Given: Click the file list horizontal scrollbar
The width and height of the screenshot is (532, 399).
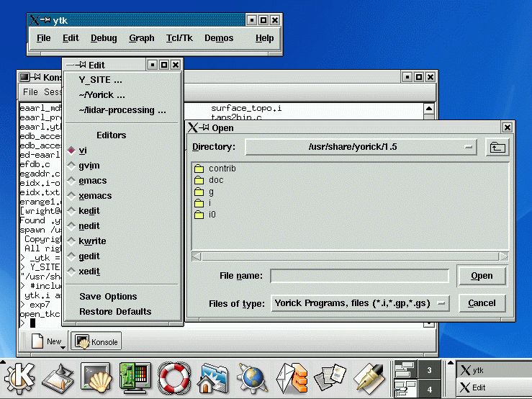Looking at the screenshot, I should click(350, 256).
